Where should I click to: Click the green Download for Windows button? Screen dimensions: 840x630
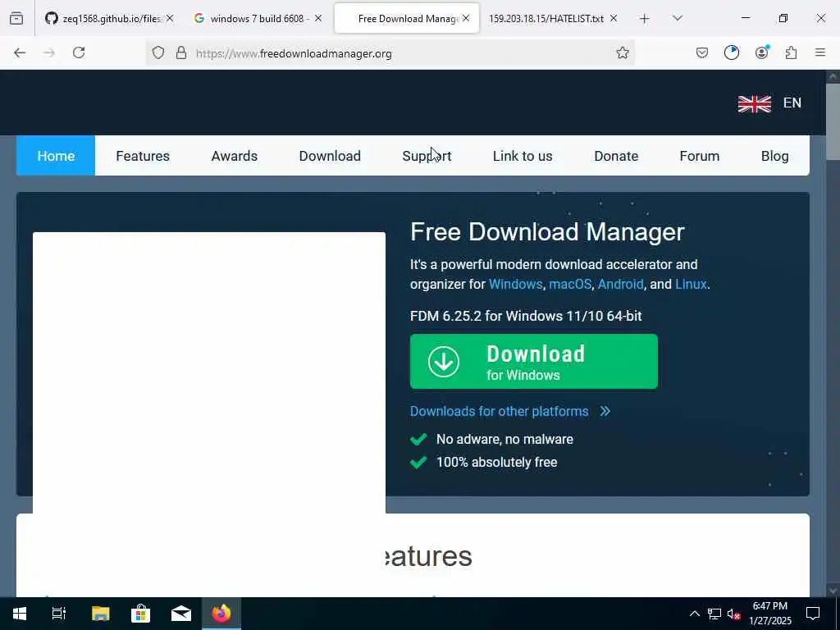coord(533,362)
